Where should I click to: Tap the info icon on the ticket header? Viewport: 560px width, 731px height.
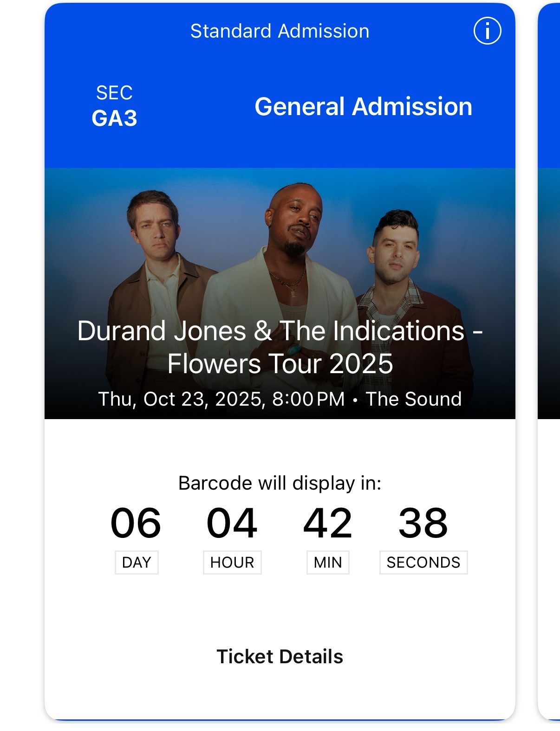[x=487, y=31]
